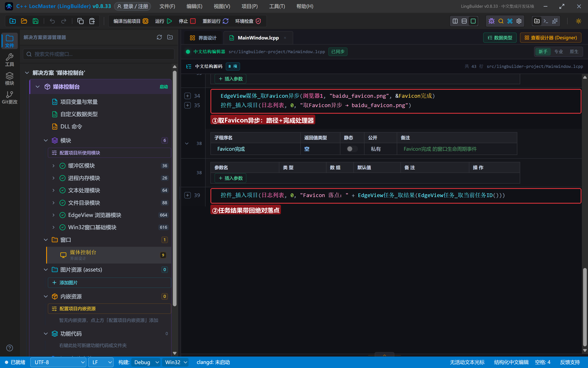Click the code editor vertical scrollbar thumb
This screenshot has height=368, width=588.
pyautogui.click(x=585, y=307)
